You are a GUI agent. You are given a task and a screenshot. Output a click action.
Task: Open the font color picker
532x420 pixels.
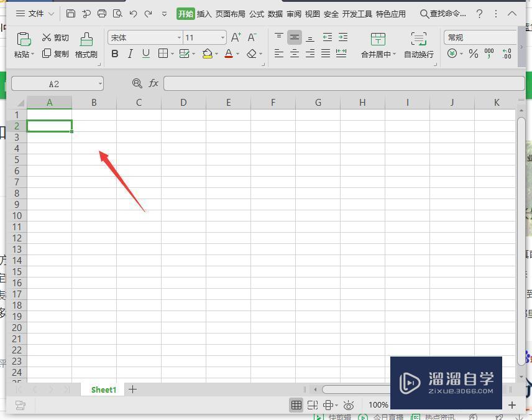pyautogui.click(x=228, y=54)
